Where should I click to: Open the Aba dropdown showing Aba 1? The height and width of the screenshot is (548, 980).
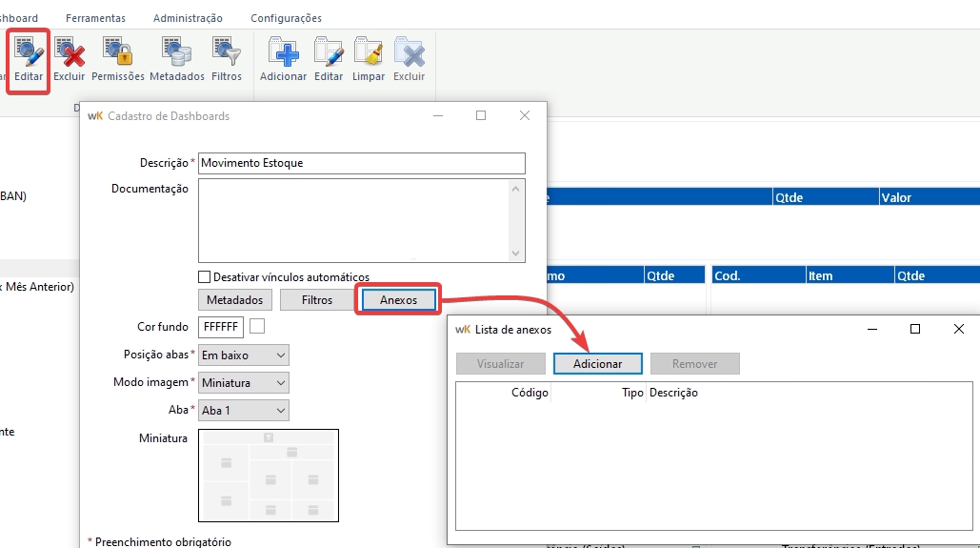[244, 410]
